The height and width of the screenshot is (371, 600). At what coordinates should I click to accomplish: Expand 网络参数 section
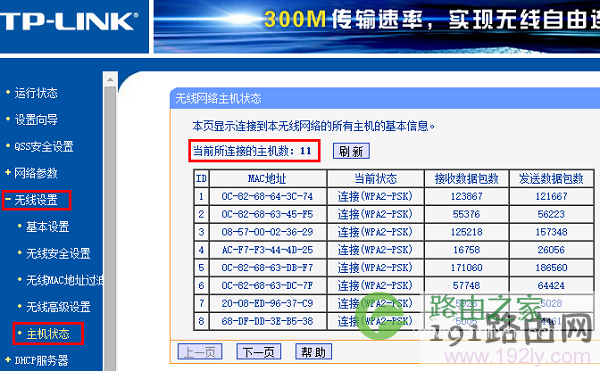pyautogui.click(x=36, y=173)
